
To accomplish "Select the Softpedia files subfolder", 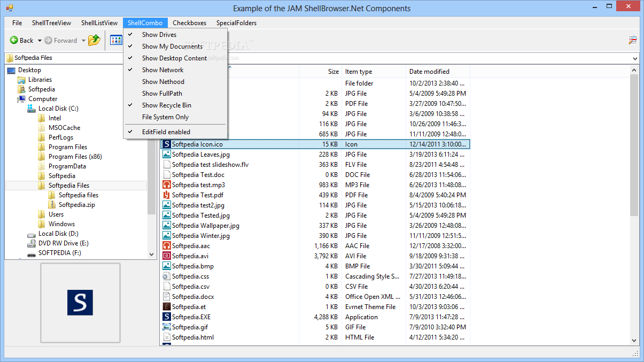I will pos(79,195).
